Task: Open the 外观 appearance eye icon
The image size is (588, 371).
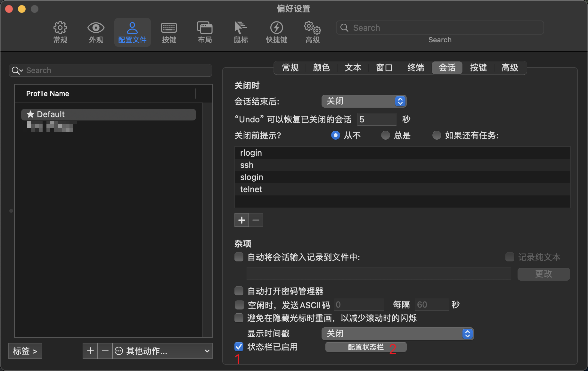Action: click(96, 28)
